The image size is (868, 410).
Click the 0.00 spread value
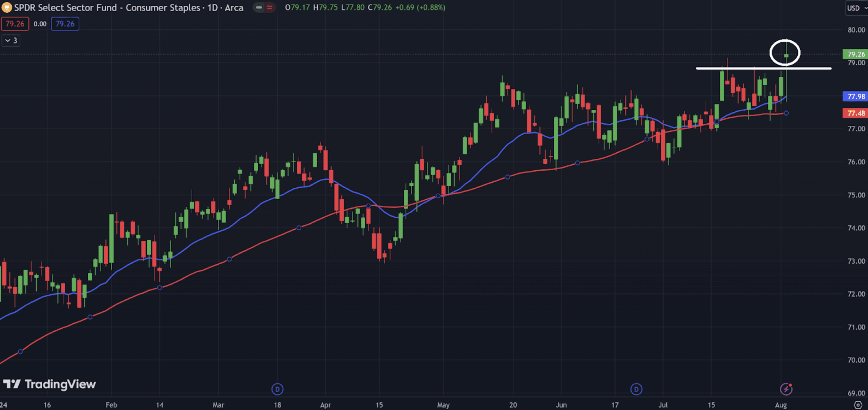40,24
